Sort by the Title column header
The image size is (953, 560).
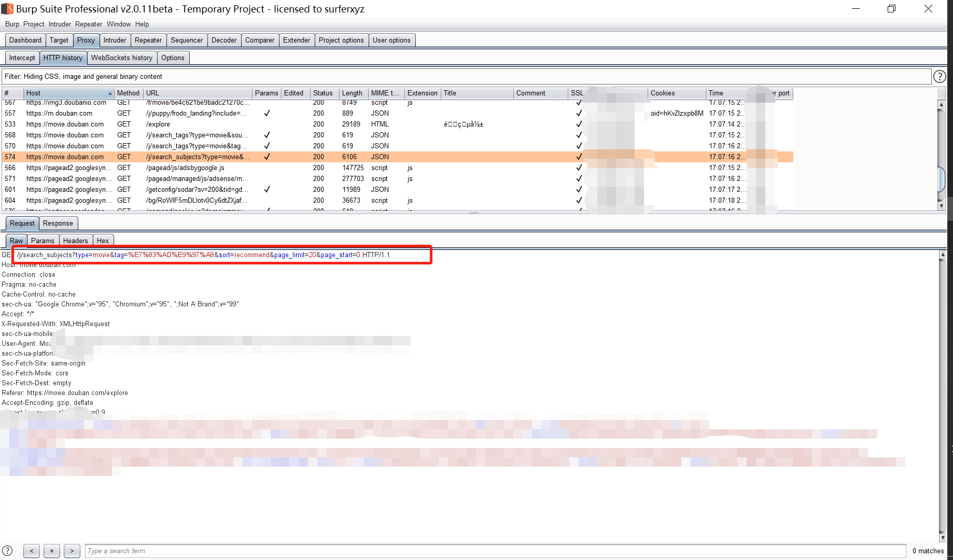pyautogui.click(x=477, y=93)
